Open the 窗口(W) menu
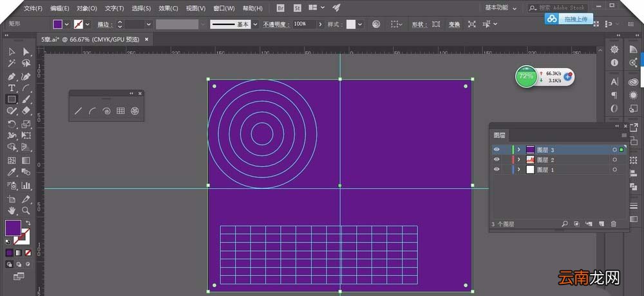Viewport: 644px width, 296px height. 224,8
